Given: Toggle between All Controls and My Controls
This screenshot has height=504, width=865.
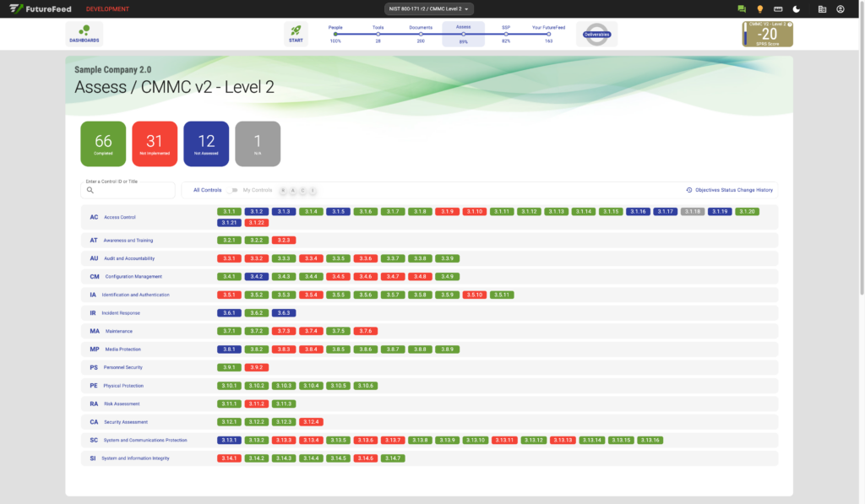Looking at the screenshot, I should click(x=232, y=190).
